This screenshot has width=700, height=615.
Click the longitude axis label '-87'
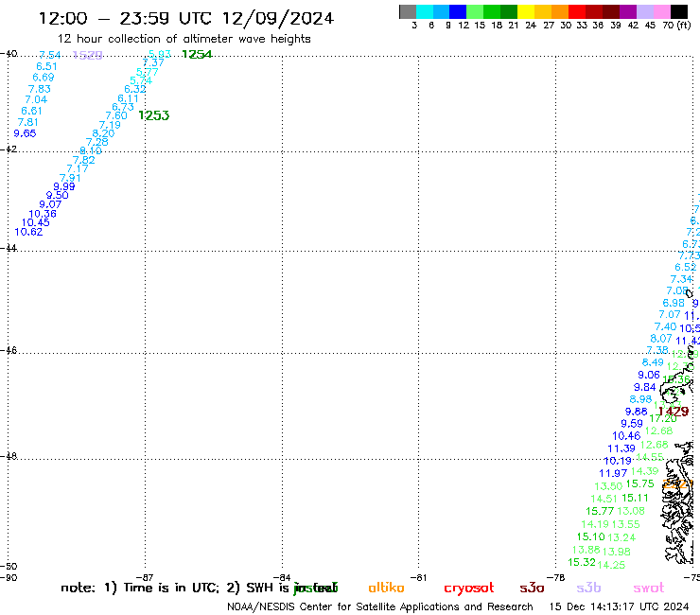coord(146,577)
